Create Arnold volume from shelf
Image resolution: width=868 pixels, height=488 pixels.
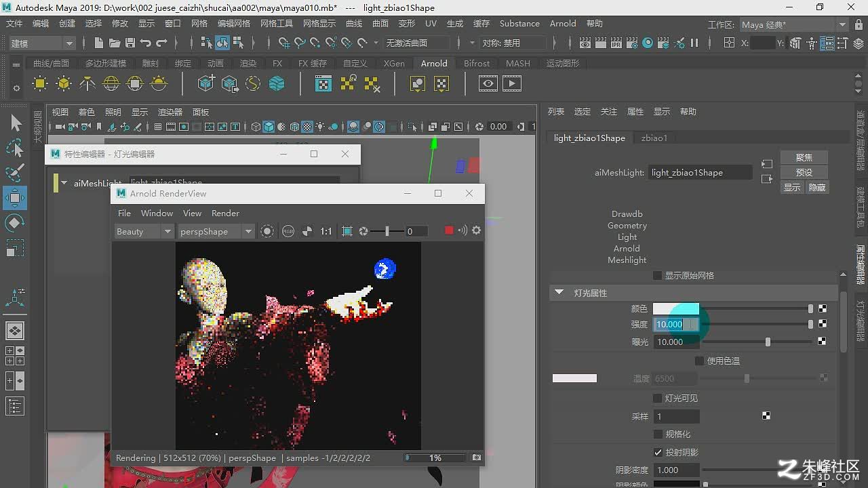[x=277, y=84]
